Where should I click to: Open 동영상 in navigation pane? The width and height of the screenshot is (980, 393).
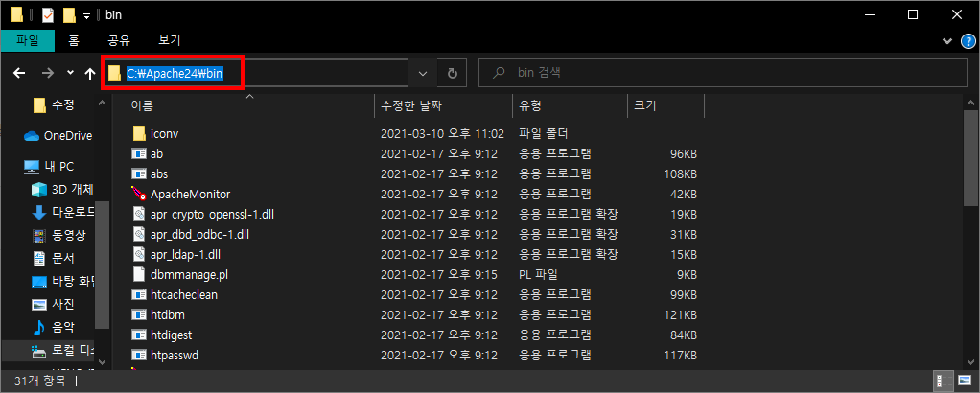(x=59, y=235)
